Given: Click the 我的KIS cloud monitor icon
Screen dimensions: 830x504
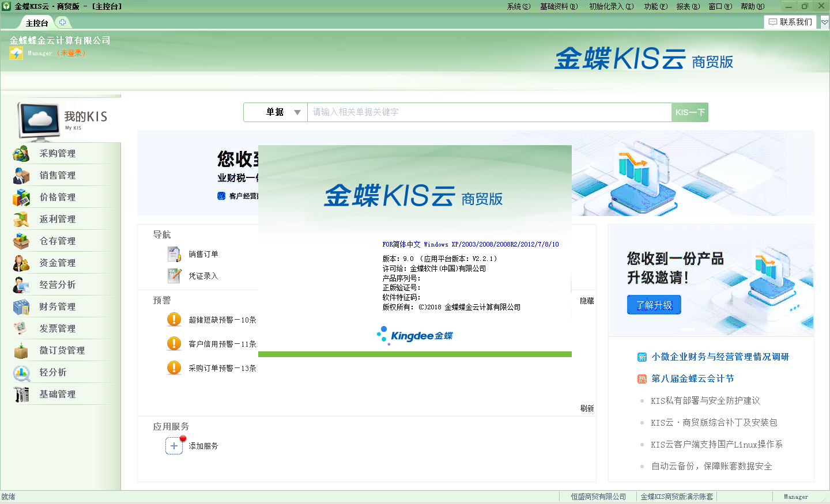Looking at the screenshot, I should (x=39, y=122).
